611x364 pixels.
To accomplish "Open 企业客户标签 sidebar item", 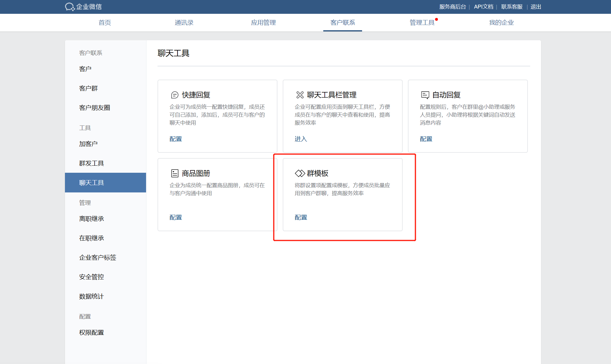I will [x=98, y=258].
